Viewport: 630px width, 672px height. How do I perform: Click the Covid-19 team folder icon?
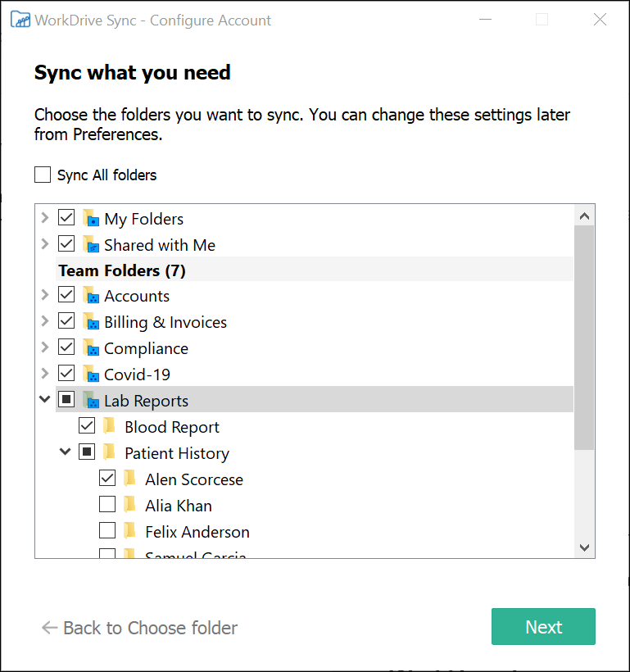point(91,373)
